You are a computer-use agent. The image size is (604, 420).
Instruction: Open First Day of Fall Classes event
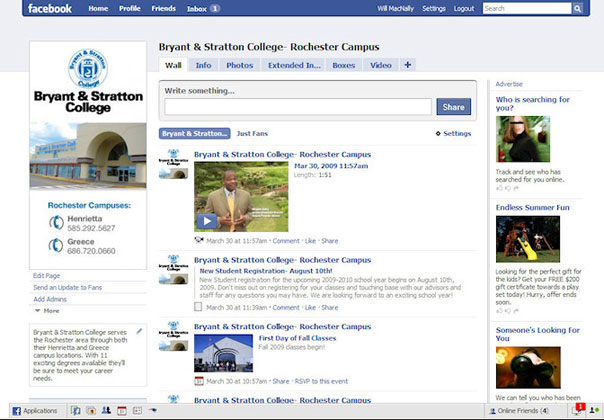pyautogui.click(x=297, y=338)
